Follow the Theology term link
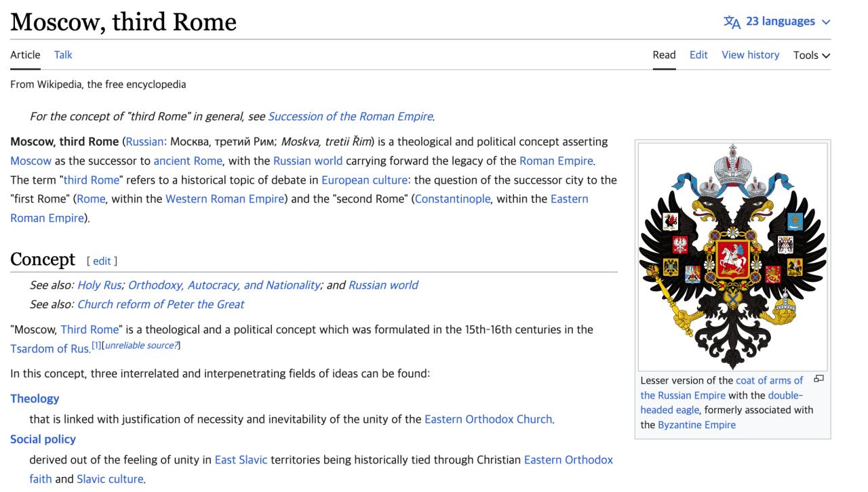This screenshot has width=868, height=492. pyautogui.click(x=35, y=398)
